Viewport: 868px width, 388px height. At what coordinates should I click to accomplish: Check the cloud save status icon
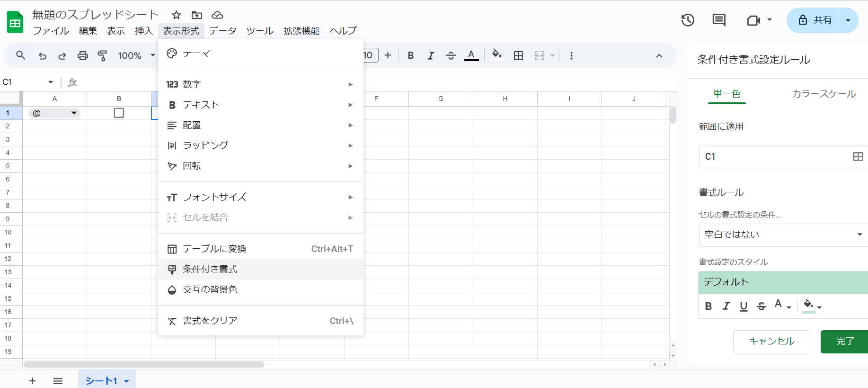click(x=217, y=15)
